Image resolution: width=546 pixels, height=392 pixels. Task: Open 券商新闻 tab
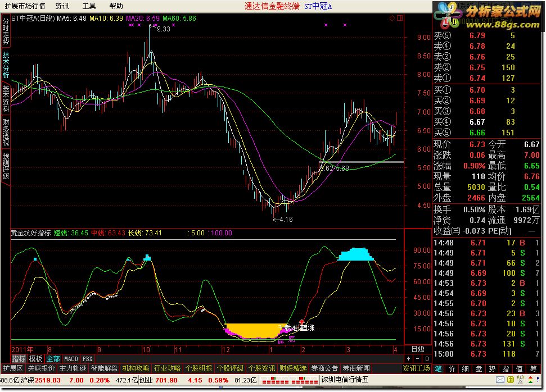click(x=356, y=368)
